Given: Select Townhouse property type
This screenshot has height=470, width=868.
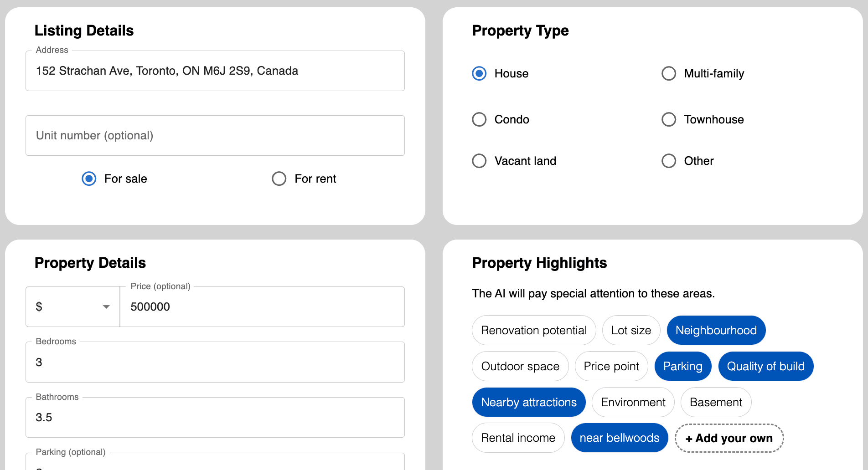Looking at the screenshot, I should 668,119.
